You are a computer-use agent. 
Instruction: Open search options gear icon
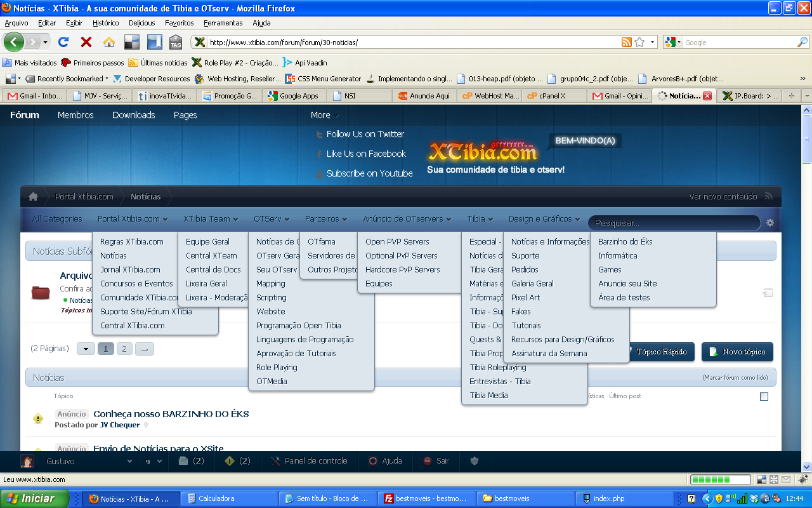click(x=770, y=223)
